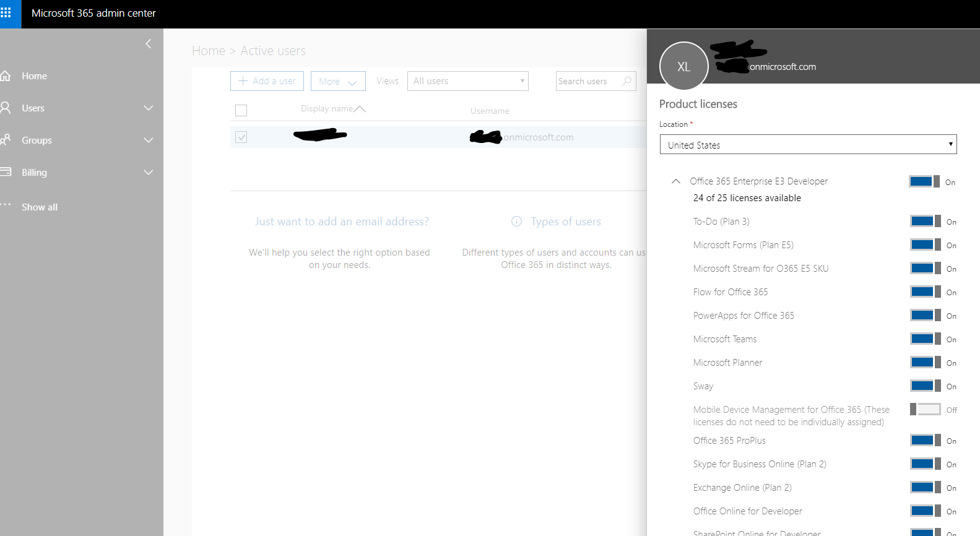Open 'Just want to add an email address?' link
This screenshot has width=980, height=536.
(x=342, y=222)
